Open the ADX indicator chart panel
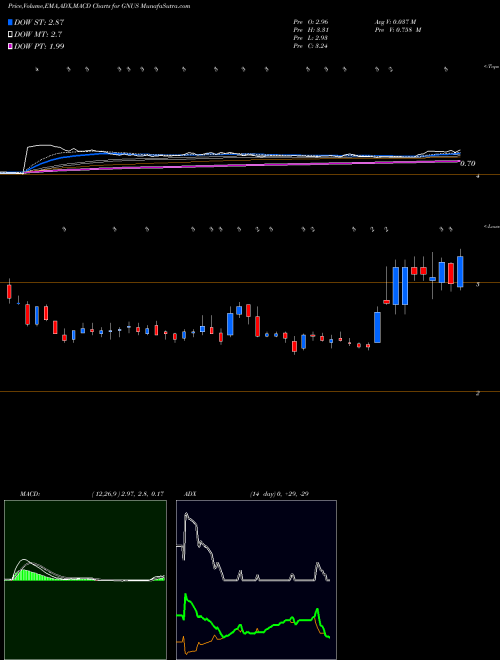This screenshot has height=660, width=500. pyautogui.click(x=256, y=580)
